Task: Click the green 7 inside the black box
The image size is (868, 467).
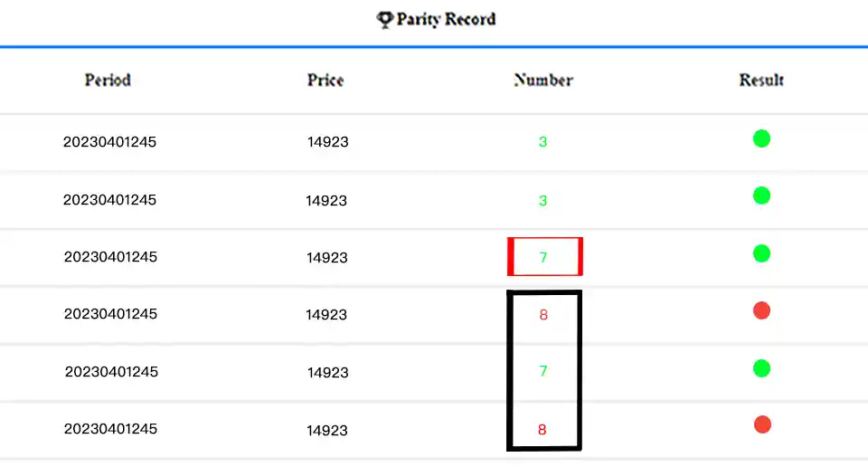Action: [543, 371]
